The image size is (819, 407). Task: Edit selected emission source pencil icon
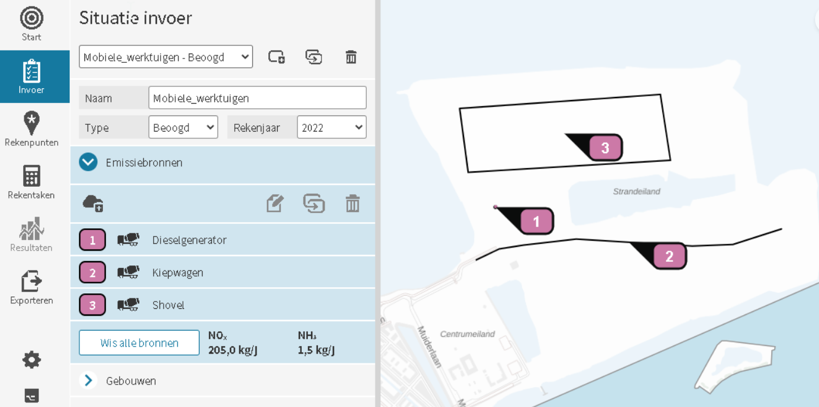275,203
